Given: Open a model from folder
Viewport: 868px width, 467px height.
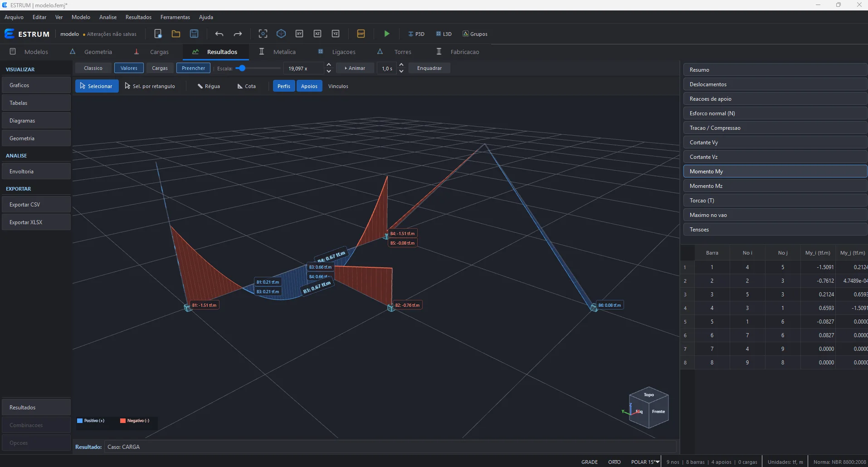Looking at the screenshot, I should 176,34.
